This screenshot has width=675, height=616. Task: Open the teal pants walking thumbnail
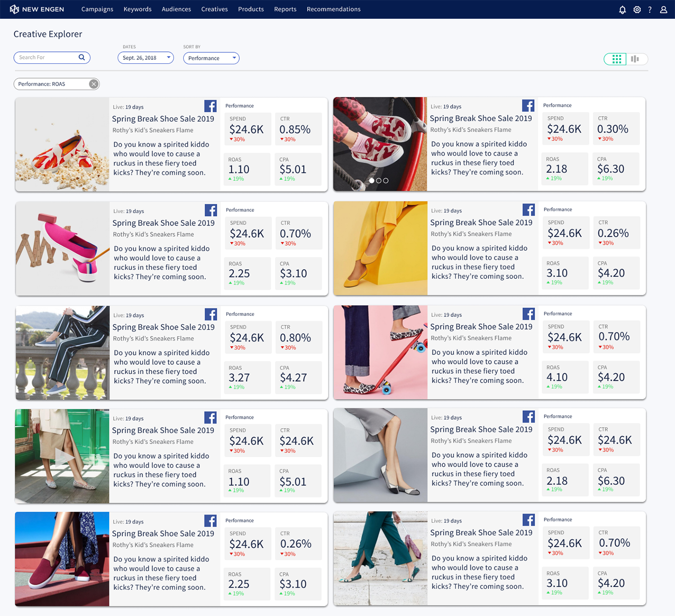point(380,558)
